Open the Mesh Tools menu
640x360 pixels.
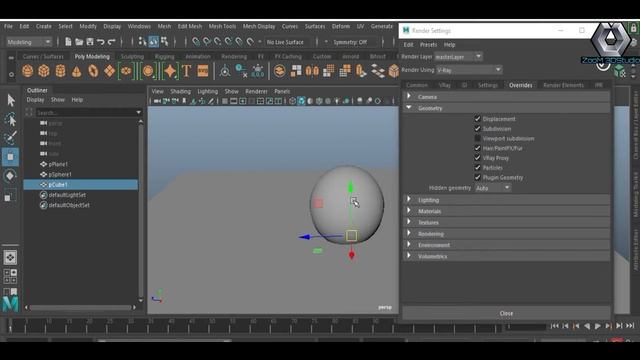[x=222, y=26]
